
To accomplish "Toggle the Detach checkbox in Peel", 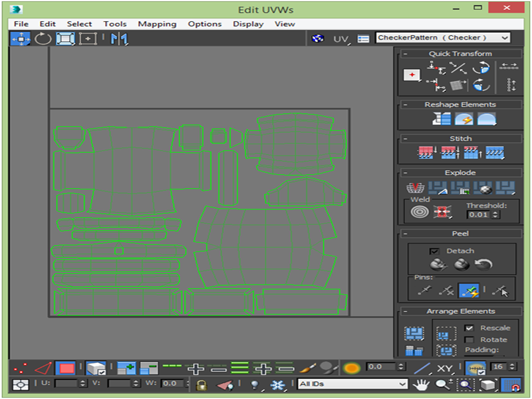I will point(434,251).
